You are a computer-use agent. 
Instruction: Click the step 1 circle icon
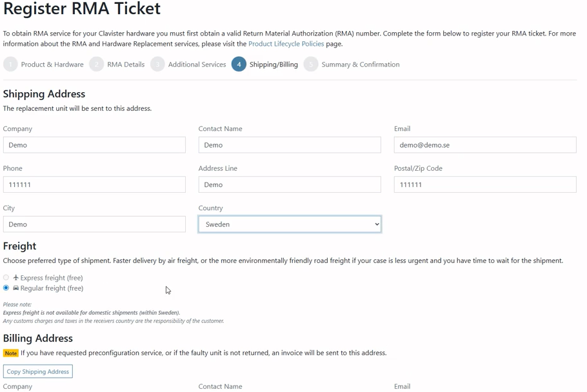pos(10,64)
